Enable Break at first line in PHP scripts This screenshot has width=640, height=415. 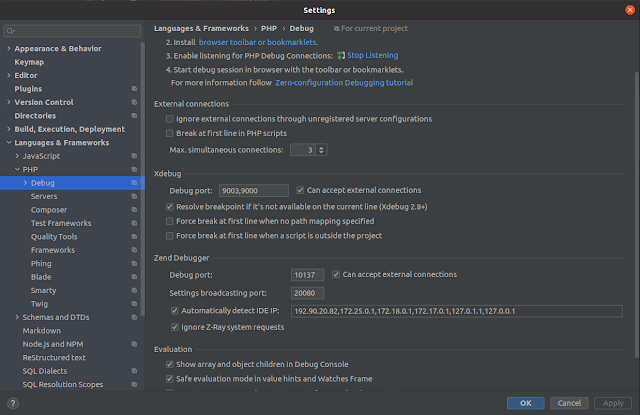pos(169,133)
